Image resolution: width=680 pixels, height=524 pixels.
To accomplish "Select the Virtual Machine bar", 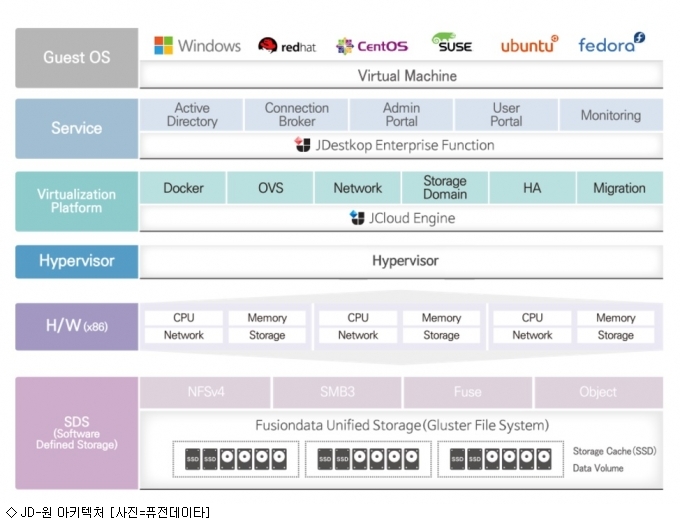I will (x=401, y=75).
